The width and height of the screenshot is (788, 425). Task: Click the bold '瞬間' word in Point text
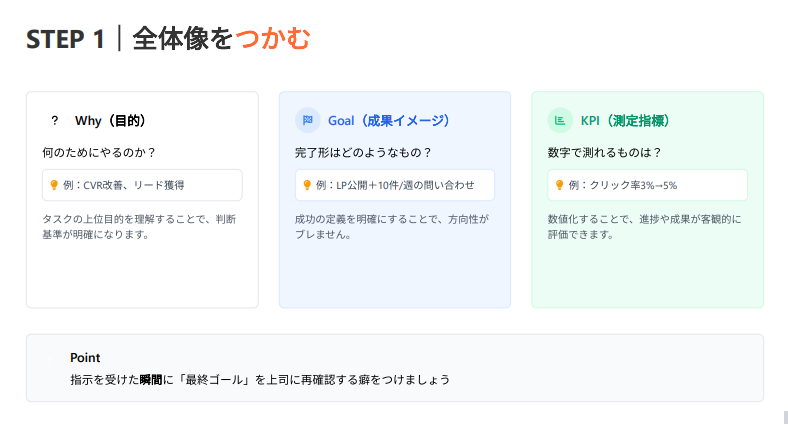tap(151, 380)
